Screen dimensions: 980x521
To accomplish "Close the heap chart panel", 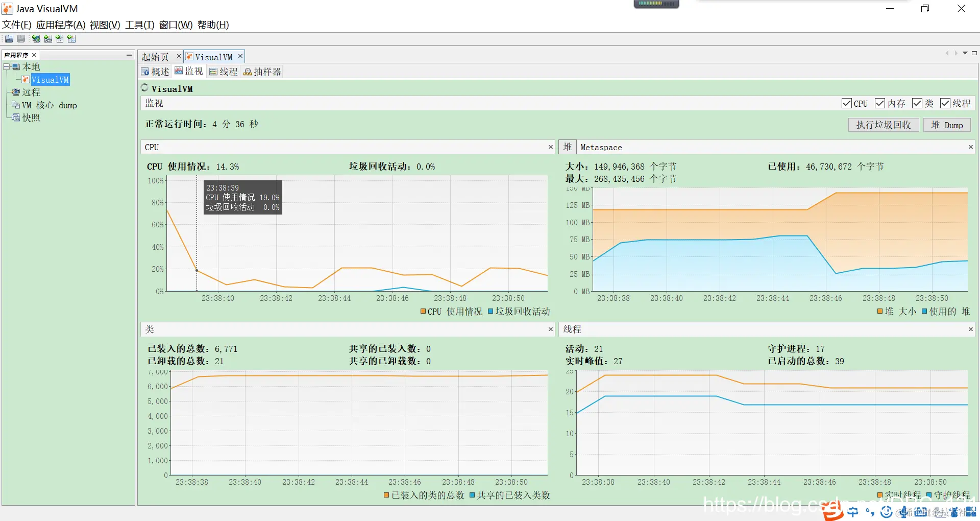I will tap(971, 147).
